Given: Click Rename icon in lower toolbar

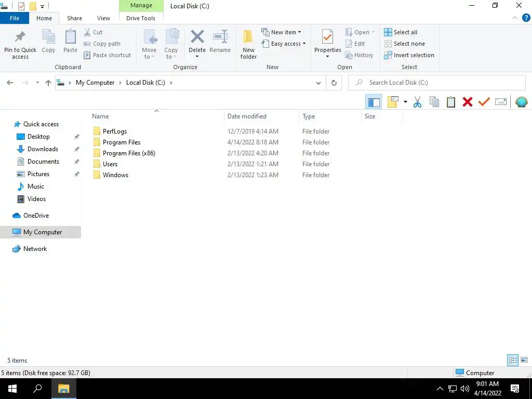Looking at the screenshot, I should tap(501, 102).
